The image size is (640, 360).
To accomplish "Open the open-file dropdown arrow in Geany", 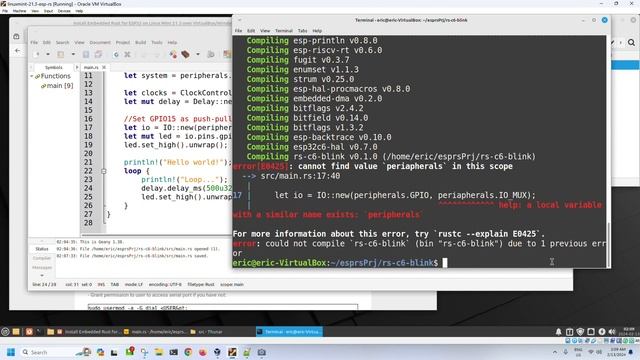I will pyautogui.click(x=73, y=54).
